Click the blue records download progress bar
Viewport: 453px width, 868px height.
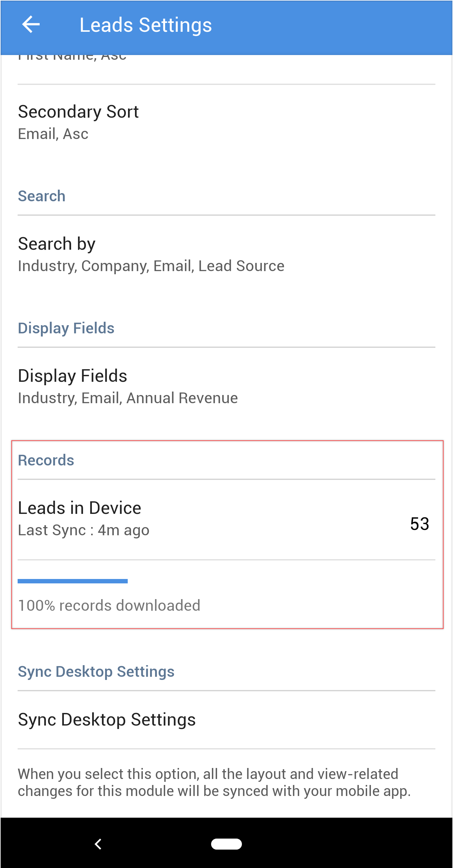point(72,581)
